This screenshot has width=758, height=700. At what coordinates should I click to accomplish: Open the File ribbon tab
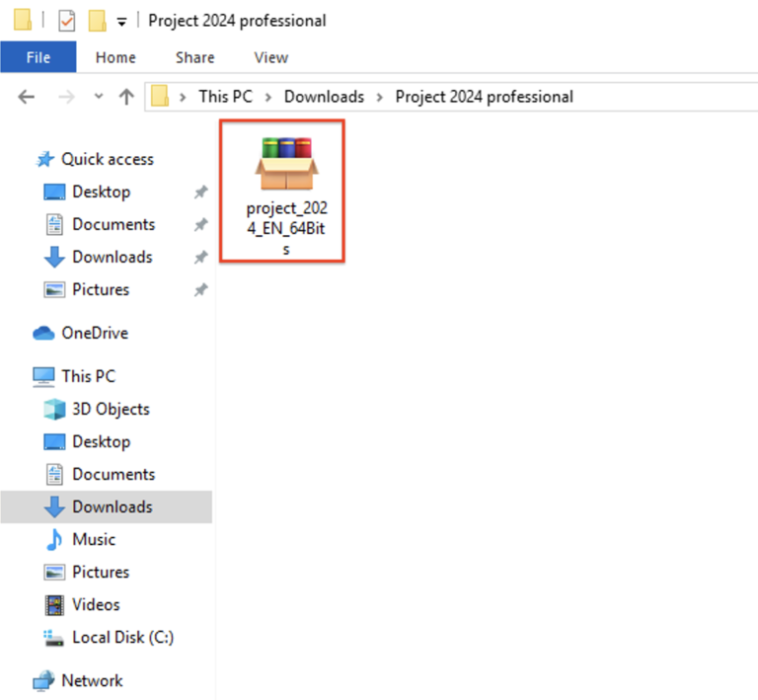[x=38, y=57]
